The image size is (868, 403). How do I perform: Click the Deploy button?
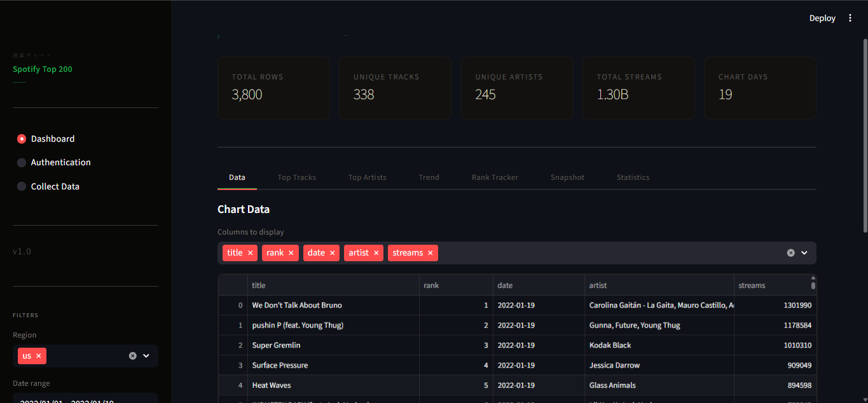822,18
